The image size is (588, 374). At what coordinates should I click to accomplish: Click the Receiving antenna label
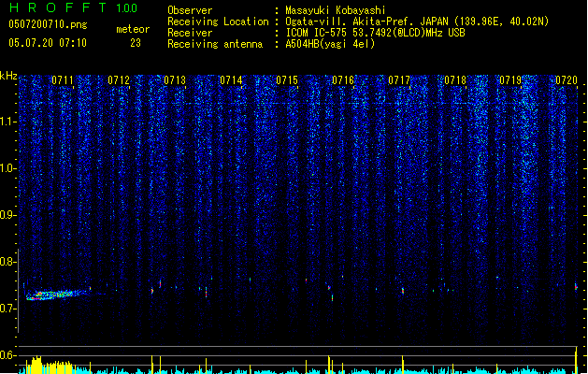click(x=215, y=44)
